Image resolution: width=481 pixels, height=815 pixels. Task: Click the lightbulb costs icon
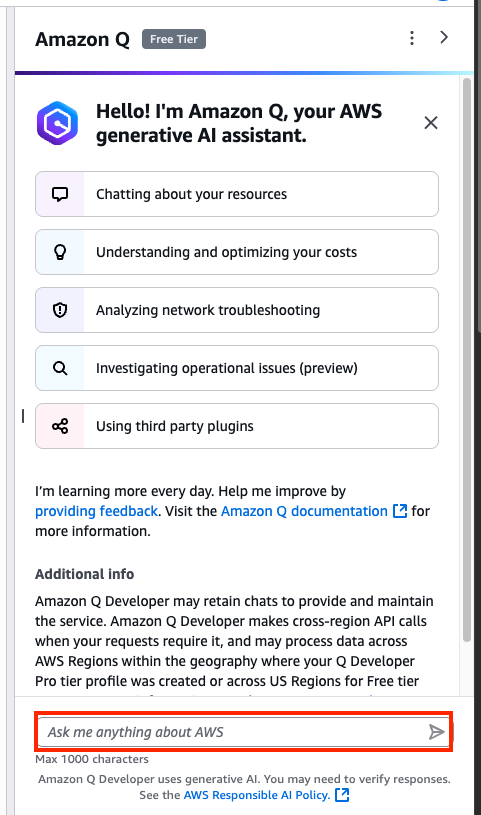60,252
